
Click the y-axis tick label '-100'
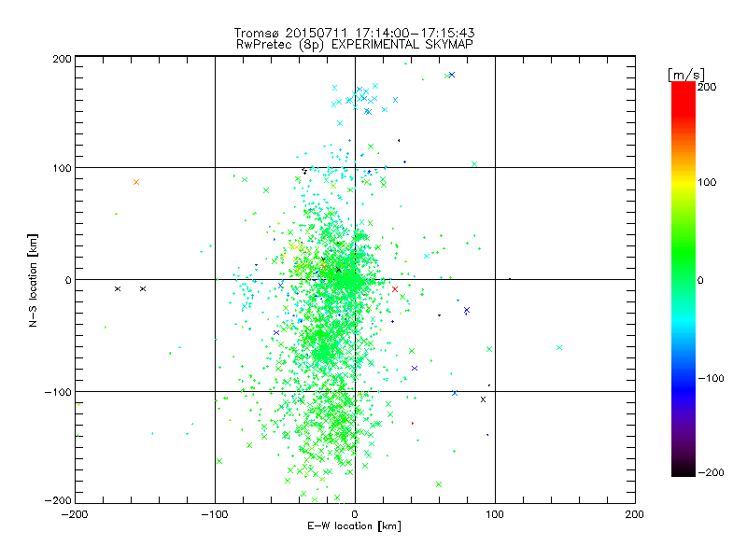pyautogui.click(x=58, y=392)
